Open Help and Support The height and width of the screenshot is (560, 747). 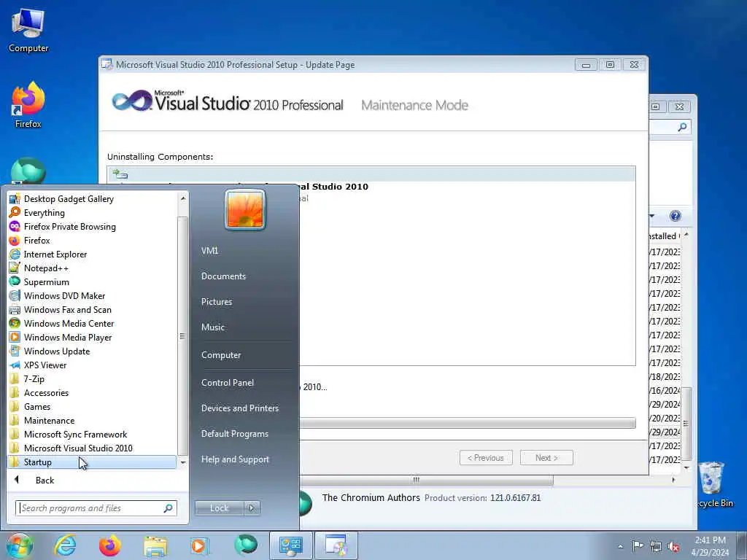click(235, 459)
